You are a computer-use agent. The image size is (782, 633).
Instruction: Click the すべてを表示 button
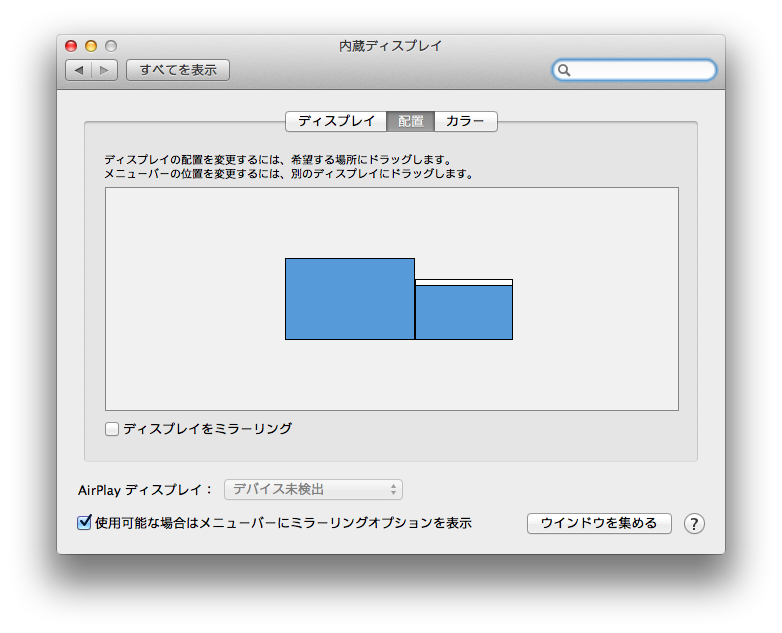[x=178, y=70]
